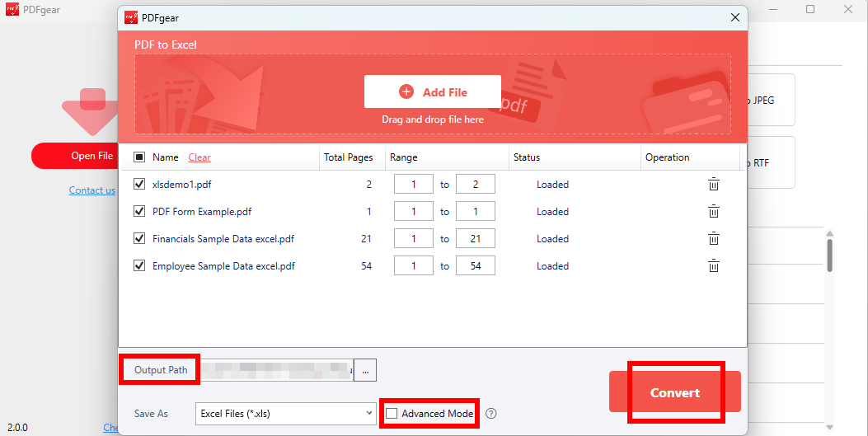Uncheck Financials Sample Data excel.pdf checkbox
Viewport: 868px width, 436px height.
pyautogui.click(x=139, y=238)
